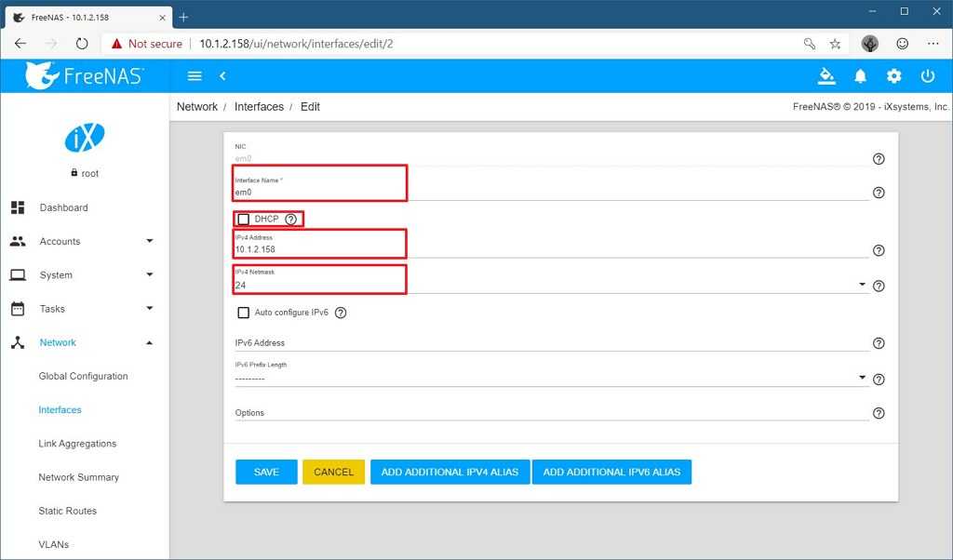Click the hamburger menu icon in header
The height and width of the screenshot is (560, 953).
click(x=195, y=76)
